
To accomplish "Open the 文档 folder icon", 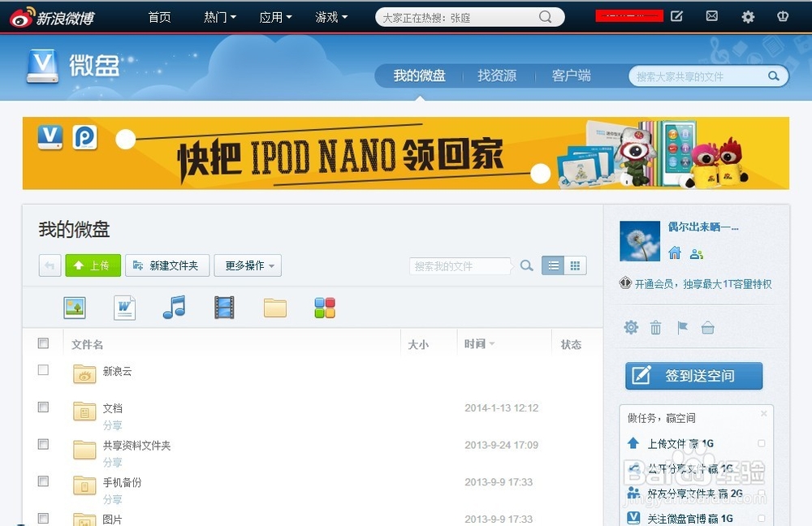I will [x=84, y=411].
